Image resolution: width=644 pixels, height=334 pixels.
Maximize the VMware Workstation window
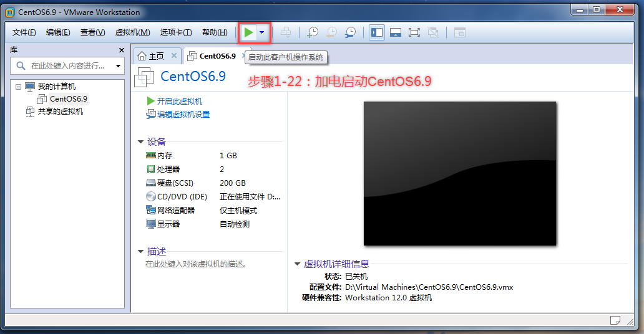597,9
